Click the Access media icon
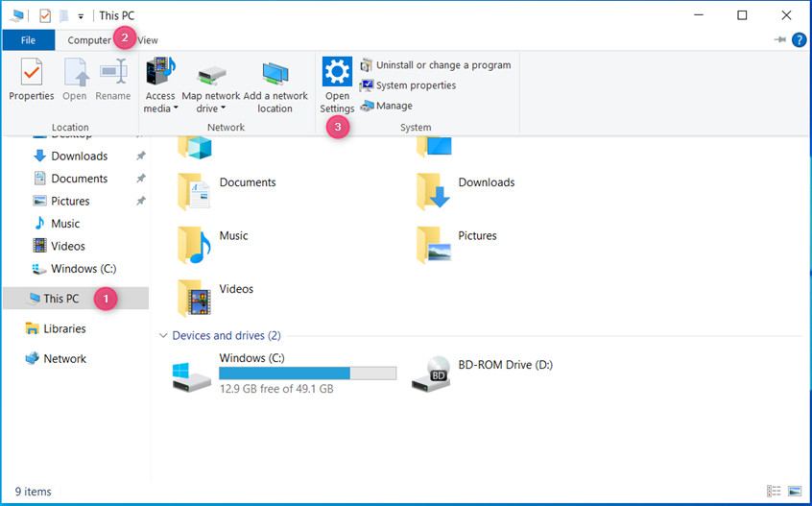Image resolution: width=812 pixels, height=506 pixels. 160,71
